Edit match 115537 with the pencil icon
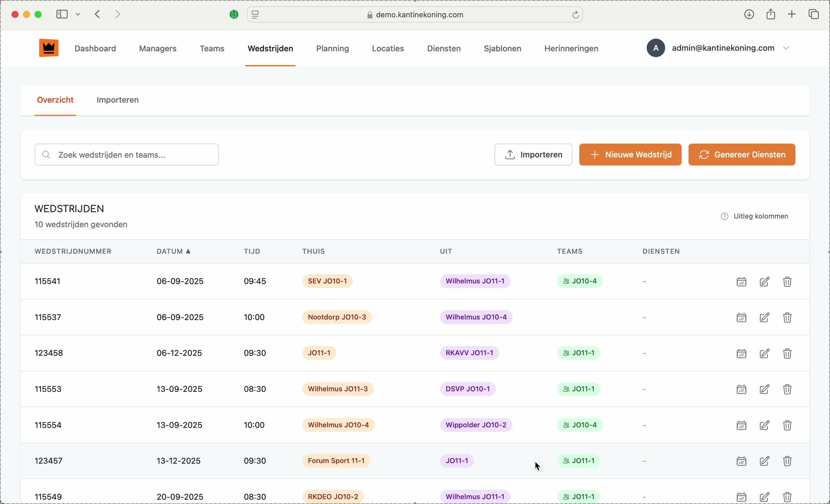 (764, 318)
